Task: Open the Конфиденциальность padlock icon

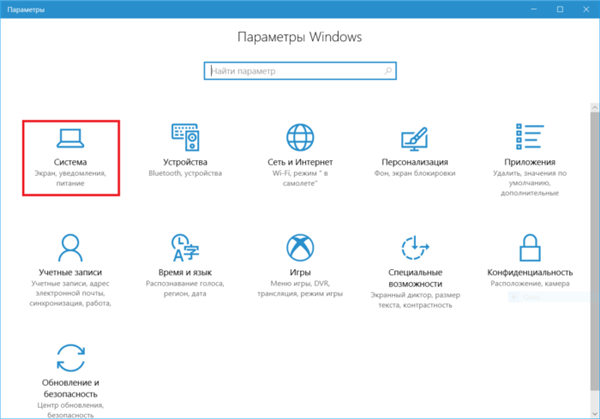Action: click(530, 248)
